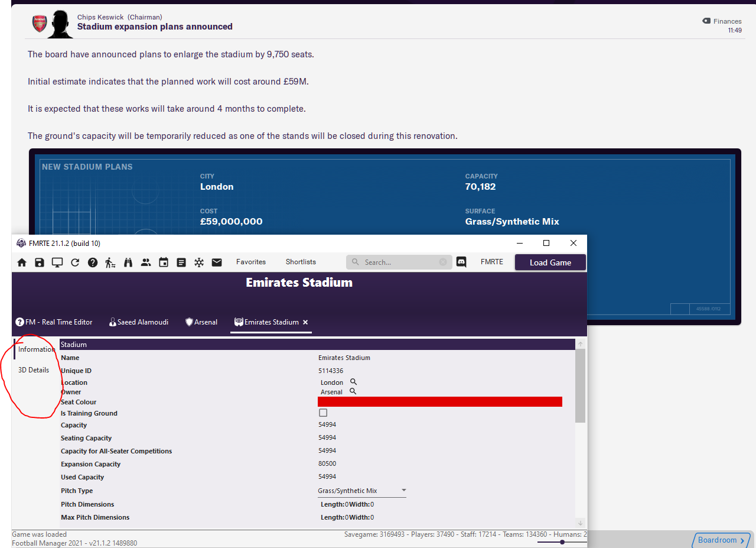Click the magnifier next to Location London
The image size is (756, 548).
[353, 382]
